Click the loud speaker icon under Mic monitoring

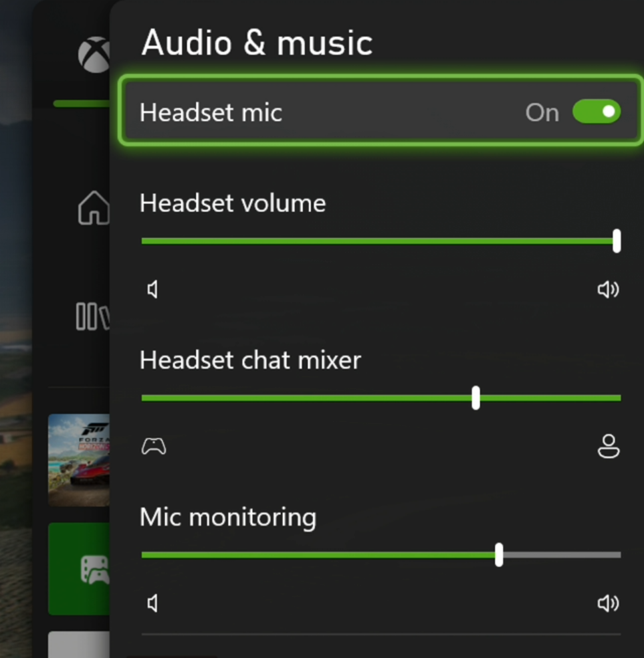tap(608, 604)
